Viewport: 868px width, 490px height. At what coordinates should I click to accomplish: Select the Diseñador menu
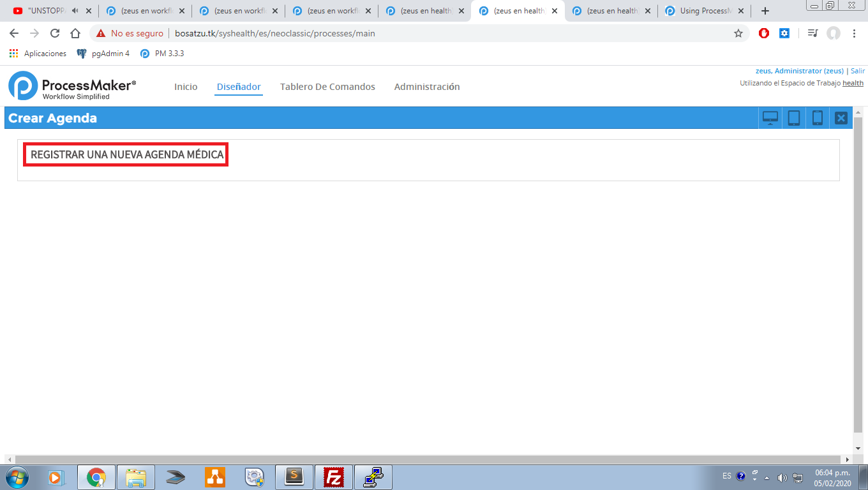pos(239,87)
